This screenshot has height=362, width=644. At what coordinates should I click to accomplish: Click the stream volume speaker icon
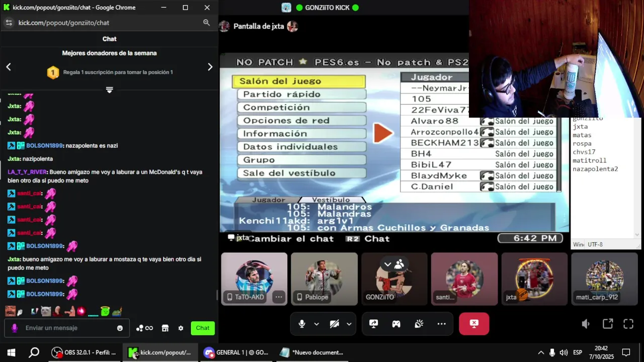click(585, 324)
